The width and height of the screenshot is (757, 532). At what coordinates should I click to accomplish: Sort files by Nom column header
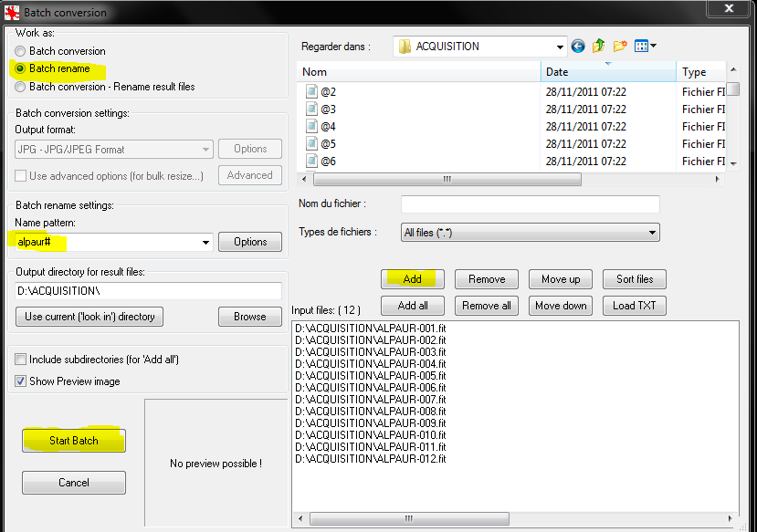[x=418, y=72]
